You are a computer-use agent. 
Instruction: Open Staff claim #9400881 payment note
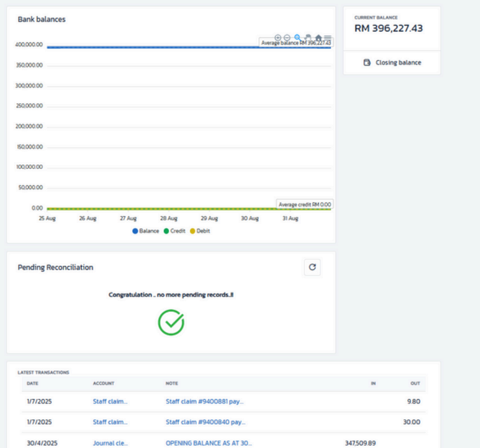point(204,402)
